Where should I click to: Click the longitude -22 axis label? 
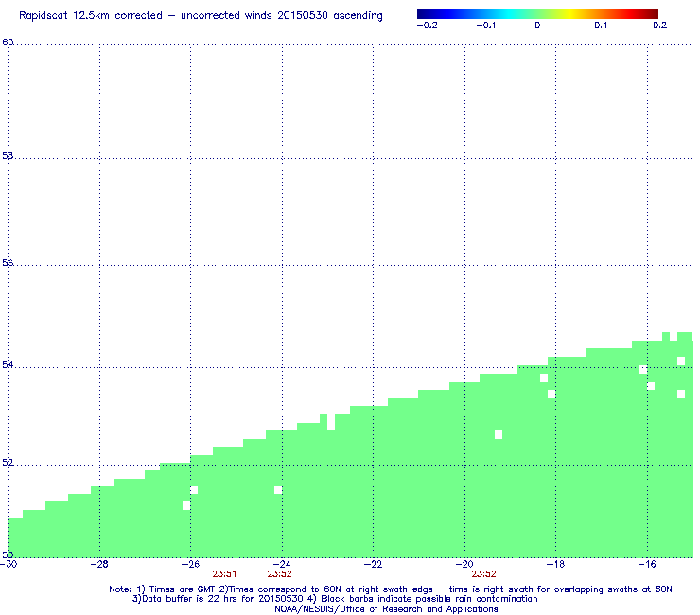374,564
